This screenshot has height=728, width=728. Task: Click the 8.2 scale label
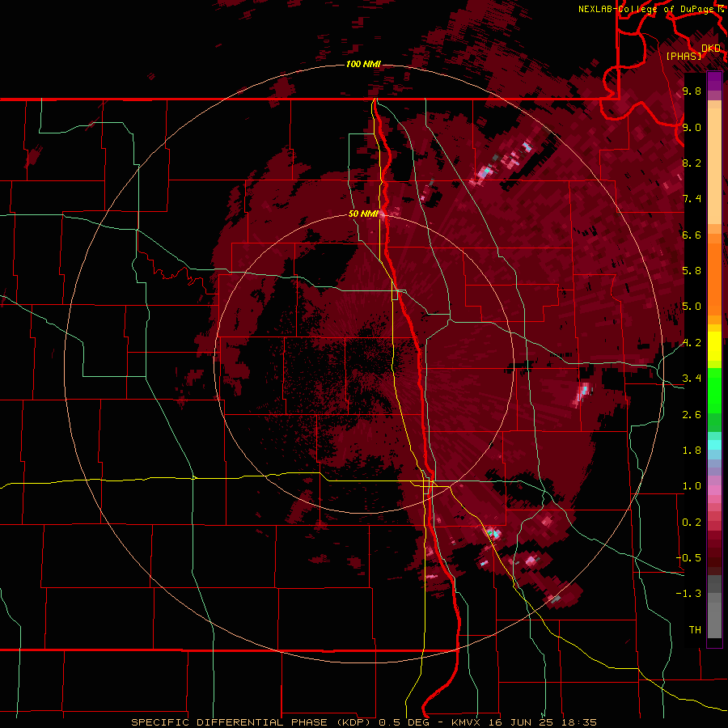pos(692,163)
